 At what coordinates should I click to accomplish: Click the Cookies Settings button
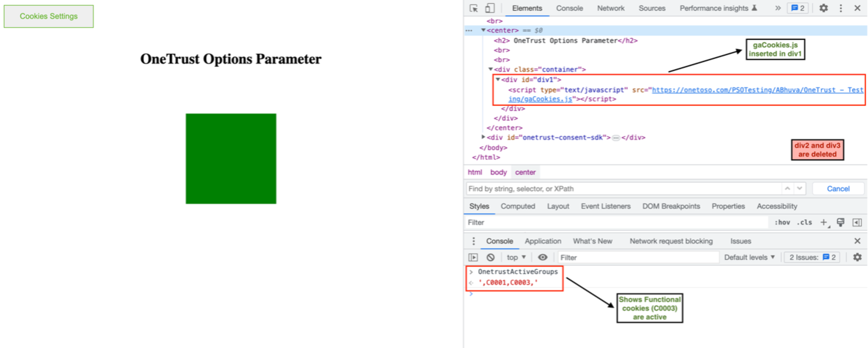[x=49, y=16]
